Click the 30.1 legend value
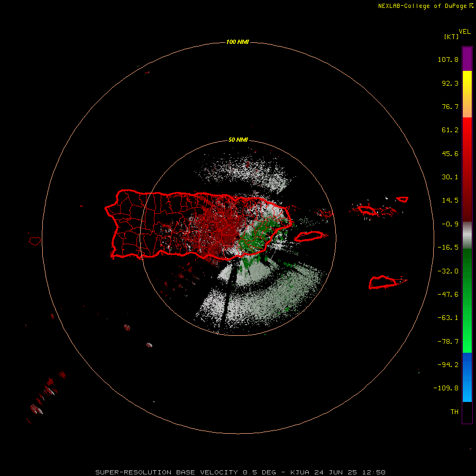 pos(450,177)
